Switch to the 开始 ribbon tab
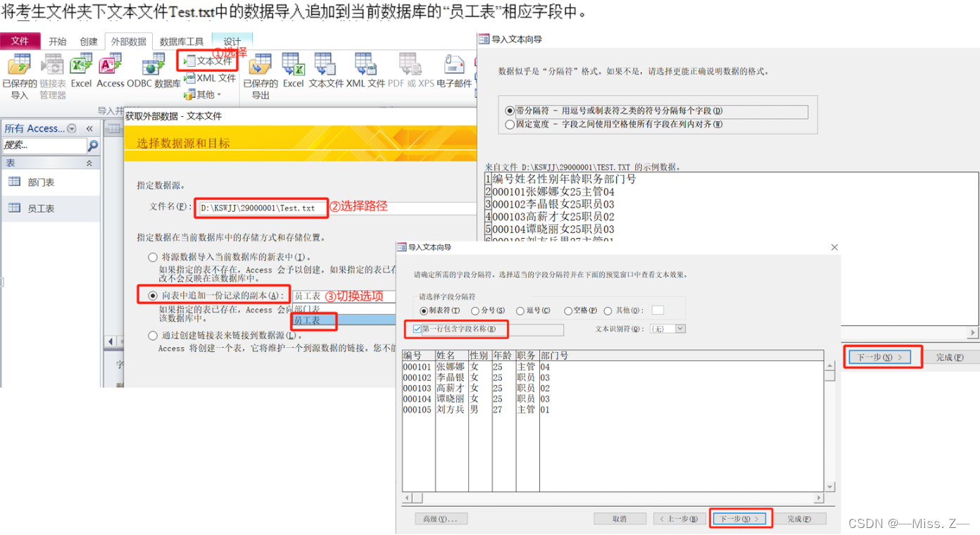 point(58,42)
